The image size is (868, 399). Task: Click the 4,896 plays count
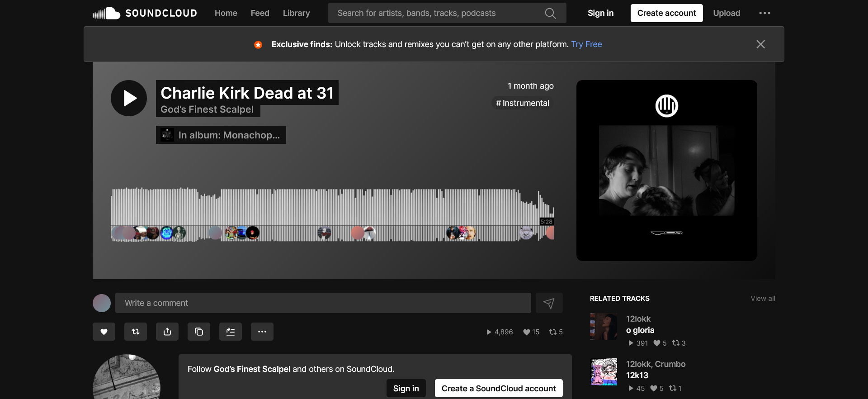pyautogui.click(x=500, y=332)
